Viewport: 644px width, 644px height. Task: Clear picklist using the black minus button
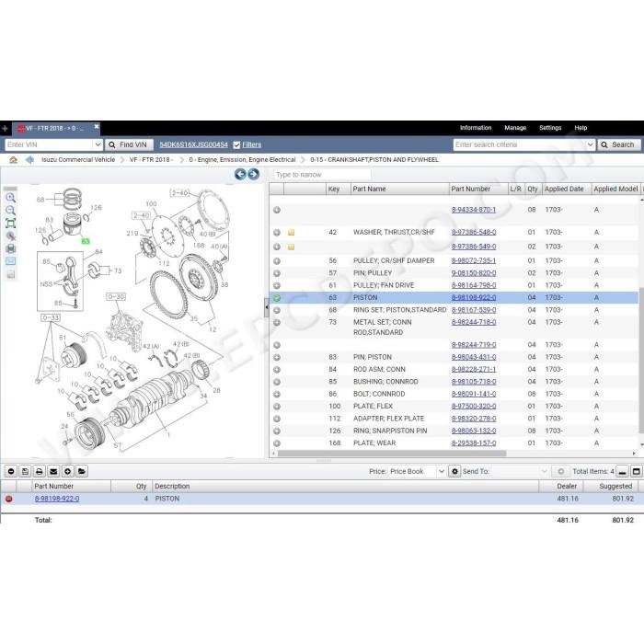(x=11, y=471)
